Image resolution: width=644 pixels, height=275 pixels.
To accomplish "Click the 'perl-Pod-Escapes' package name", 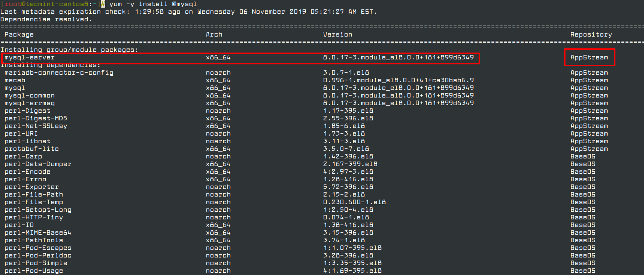I will [x=38, y=248].
